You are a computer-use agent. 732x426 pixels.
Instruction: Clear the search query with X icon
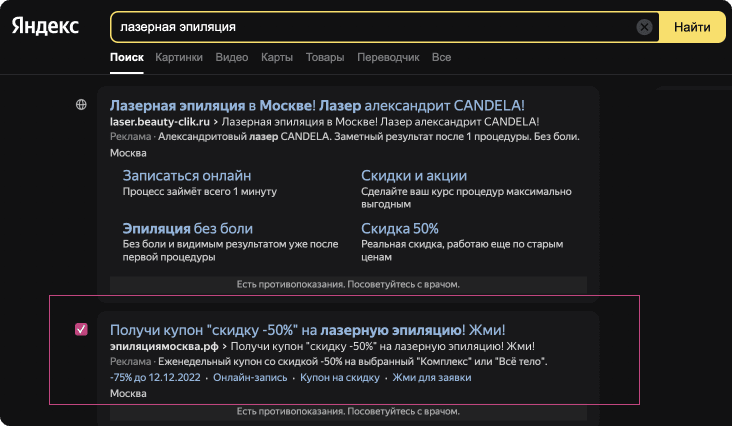coord(645,27)
